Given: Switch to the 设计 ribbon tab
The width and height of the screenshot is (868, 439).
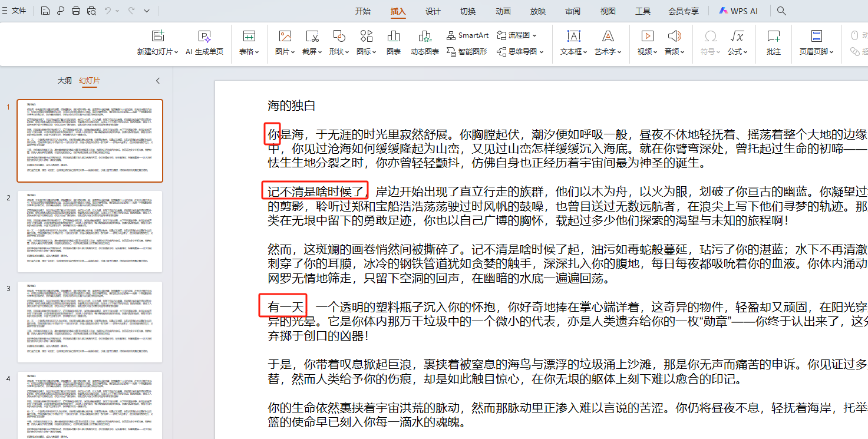Looking at the screenshot, I should [433, 11].
